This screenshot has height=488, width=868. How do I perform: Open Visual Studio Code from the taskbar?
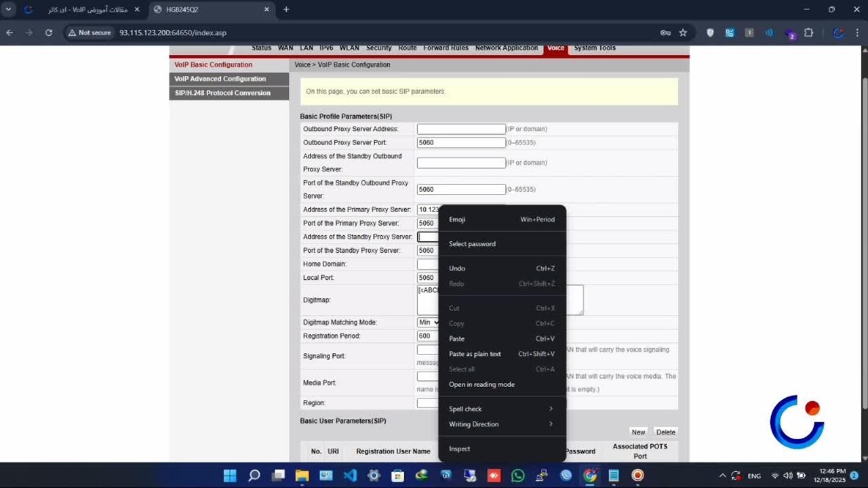point(350,476)
